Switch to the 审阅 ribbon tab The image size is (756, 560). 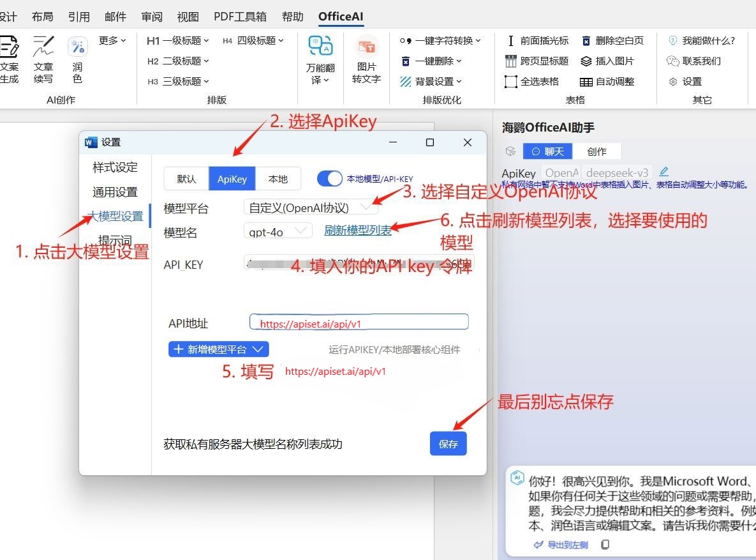tap(151, 17)
